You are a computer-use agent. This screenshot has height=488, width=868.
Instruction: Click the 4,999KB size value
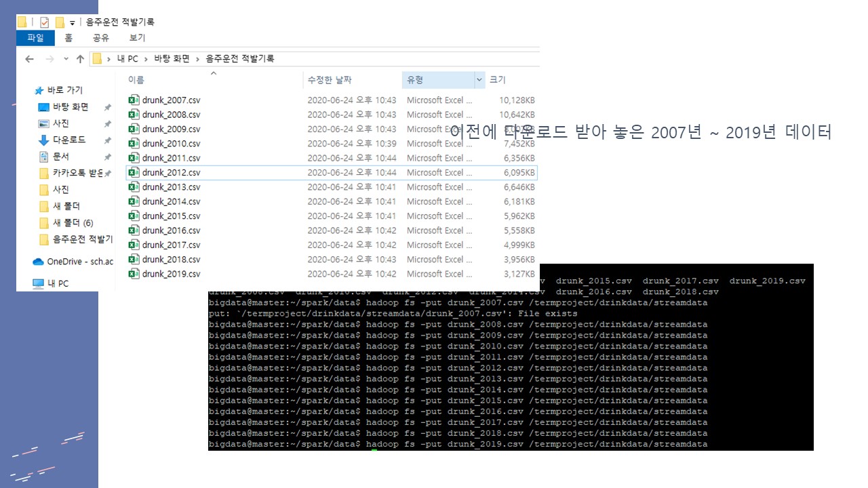[x=519, y=245]
